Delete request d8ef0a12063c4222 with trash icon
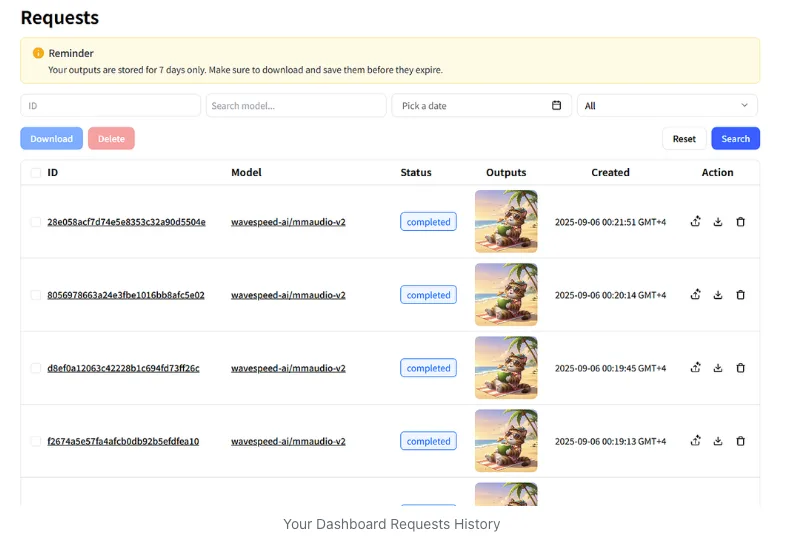790x544 pixels. pyautogui.click(x=740, y=368)
